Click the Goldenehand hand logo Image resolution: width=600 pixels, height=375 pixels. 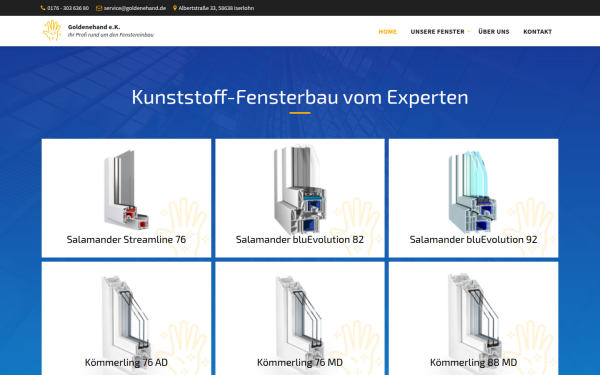pyautogui.click(x=52, y=31)
